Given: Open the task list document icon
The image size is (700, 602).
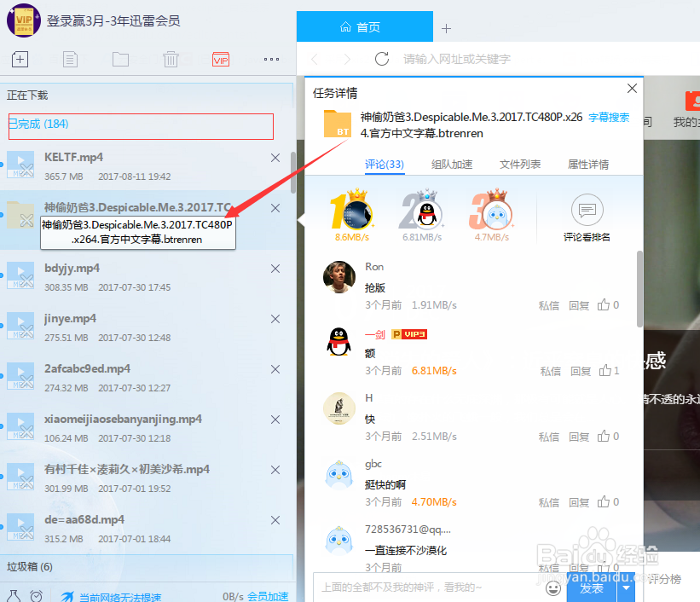Looking at the screenshot, I should point(70,59).
